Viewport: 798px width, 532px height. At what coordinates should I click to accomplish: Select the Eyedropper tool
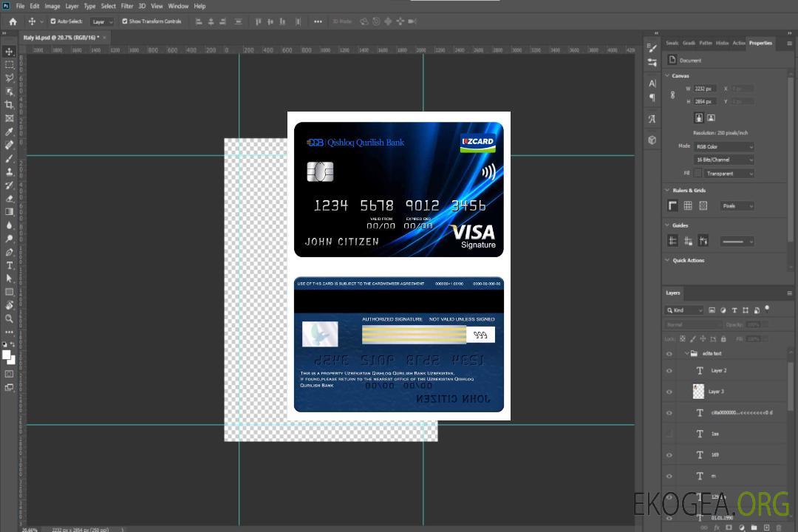click(10, 132)
